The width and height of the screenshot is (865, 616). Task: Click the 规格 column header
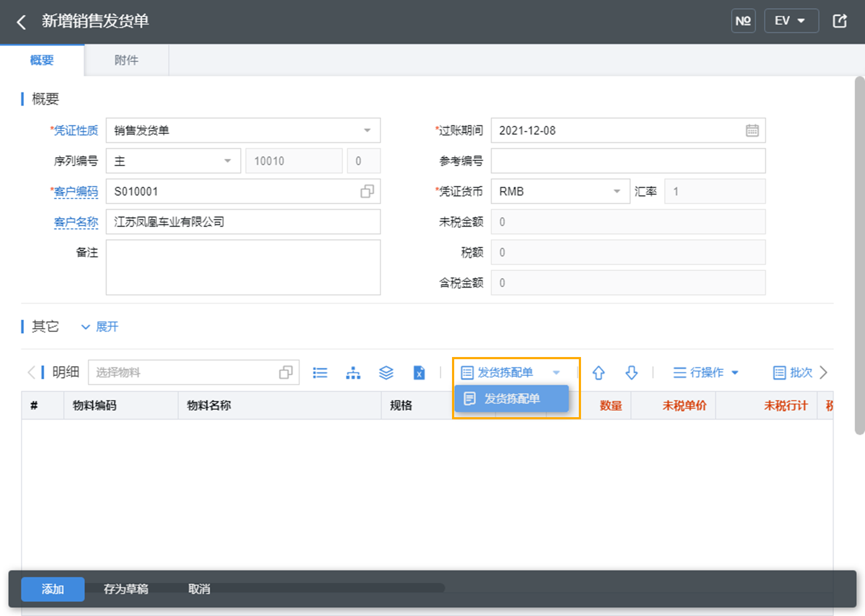pos(401,406)
